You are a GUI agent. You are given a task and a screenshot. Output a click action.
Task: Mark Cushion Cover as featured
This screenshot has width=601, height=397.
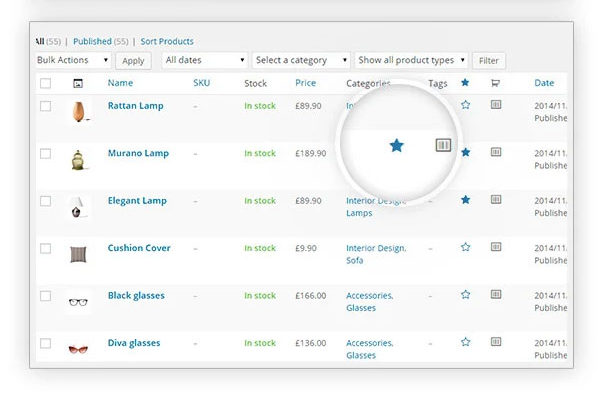(x=465, y=247)
